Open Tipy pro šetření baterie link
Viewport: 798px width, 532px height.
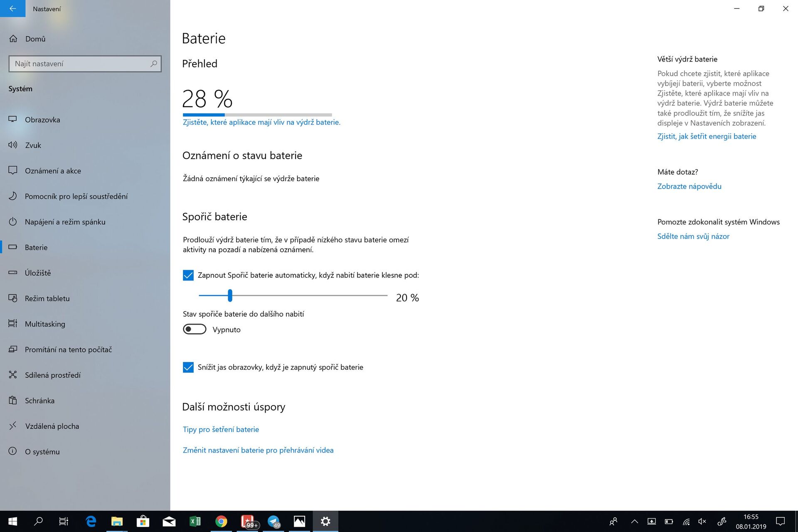[221, 429]
